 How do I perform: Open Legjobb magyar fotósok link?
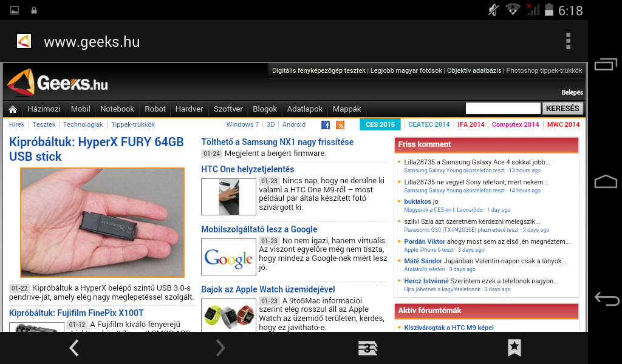coord(406,70)
